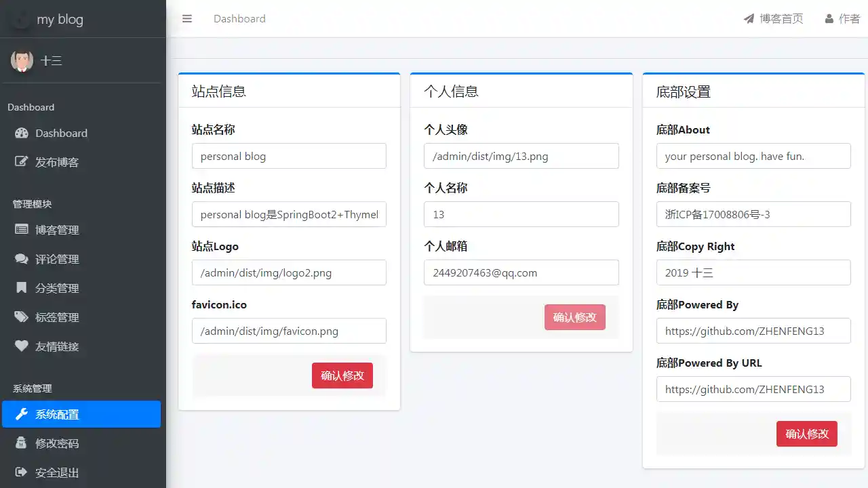Click the 系统配置 wrench icon
The image size is (868, 488).
point(21,414)
